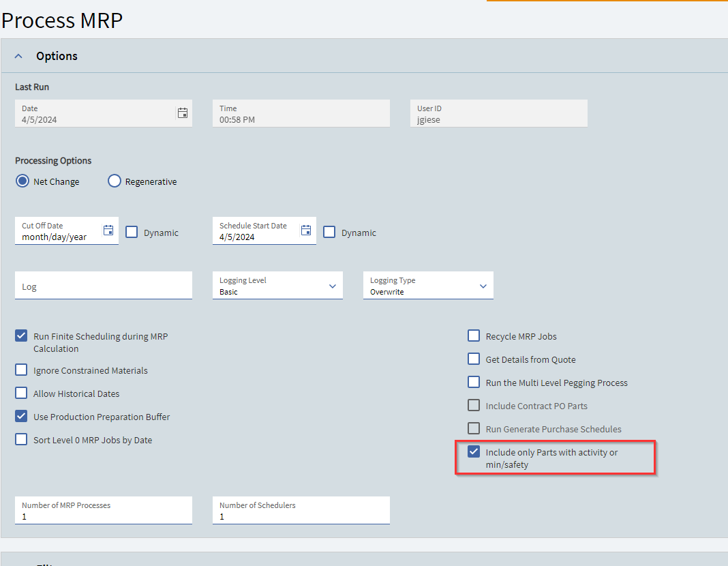Enable Allow Historical Dates checkbox
Image resolution: width=728 pixels, height=566 pixels.
click(x=21, y=393)
